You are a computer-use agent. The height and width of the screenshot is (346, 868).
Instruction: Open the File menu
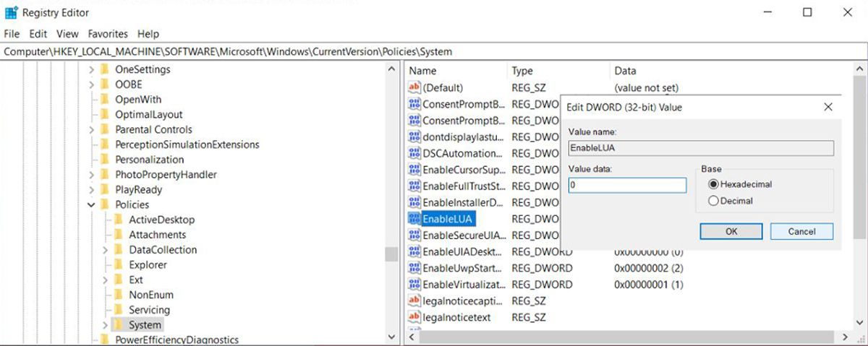point(12,34)
